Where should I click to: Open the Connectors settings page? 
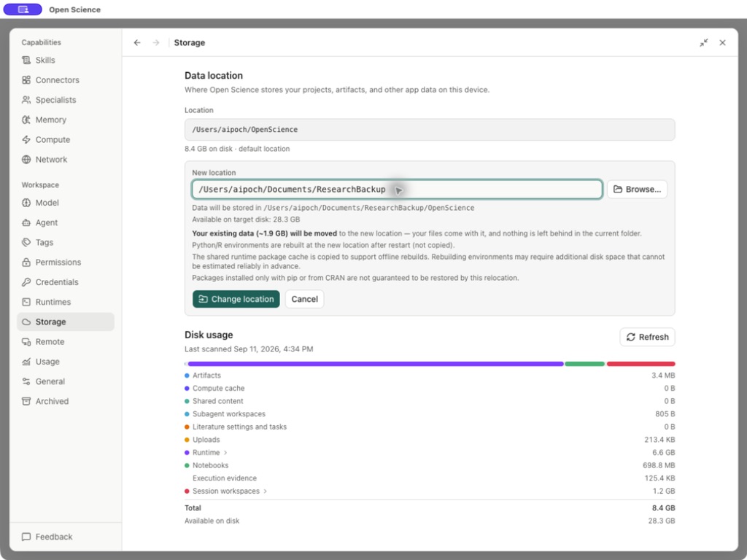click(66, 80)
